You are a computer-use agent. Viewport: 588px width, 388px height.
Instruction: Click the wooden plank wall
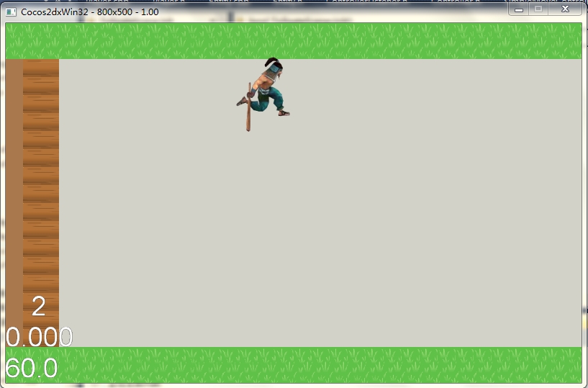coord(41,202)
